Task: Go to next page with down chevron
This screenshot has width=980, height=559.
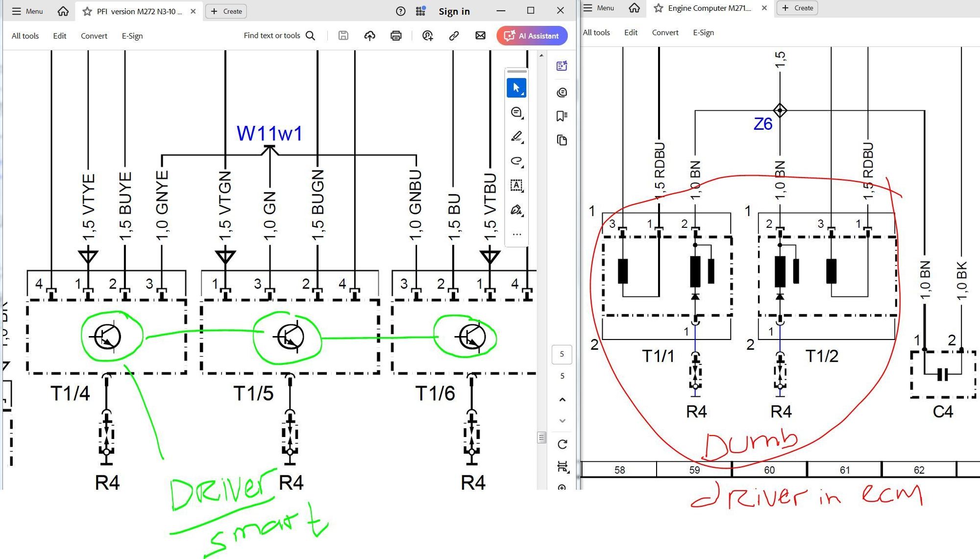Action: coord(562,421)
